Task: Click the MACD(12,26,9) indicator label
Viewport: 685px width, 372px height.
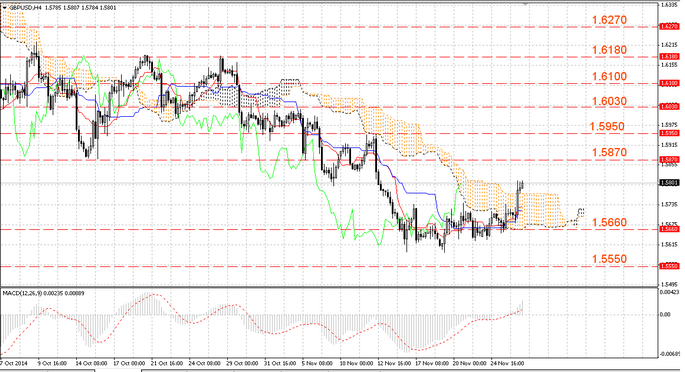Action: 22,293
